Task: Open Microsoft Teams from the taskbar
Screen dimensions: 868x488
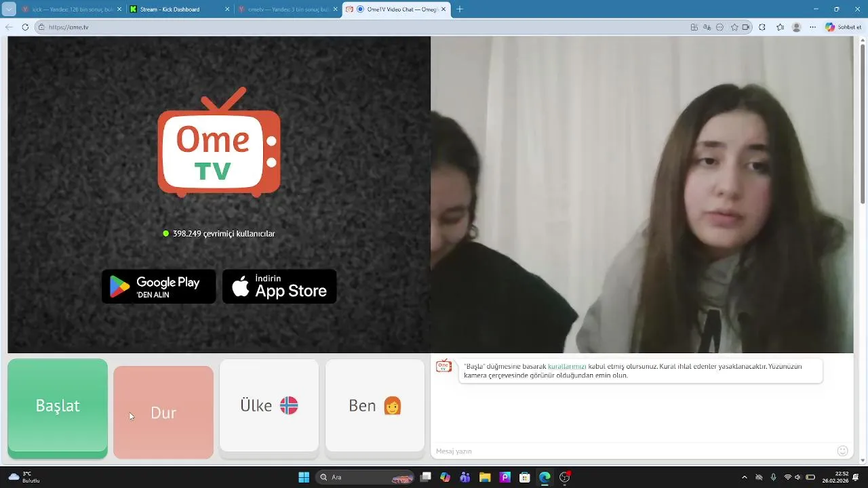Action: pos(465,477)
